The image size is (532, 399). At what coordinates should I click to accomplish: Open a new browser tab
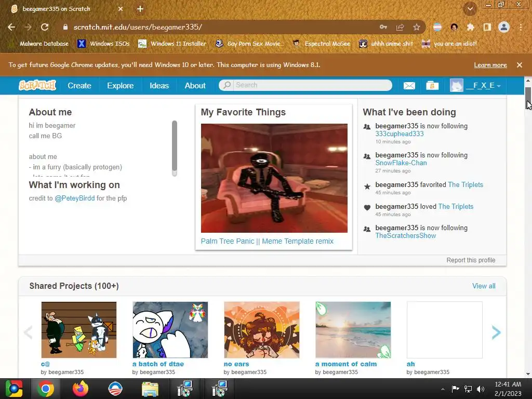click(140, 9)
